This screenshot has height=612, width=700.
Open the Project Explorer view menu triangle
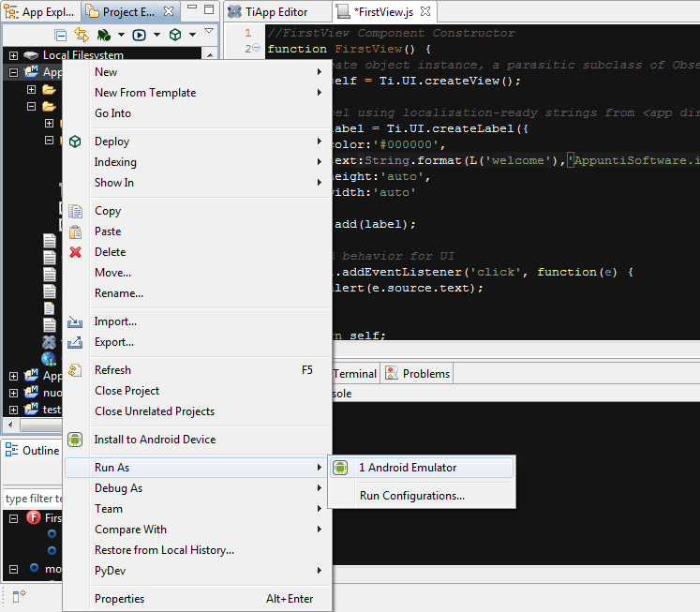pyautogui.click(x=209, y=30)
